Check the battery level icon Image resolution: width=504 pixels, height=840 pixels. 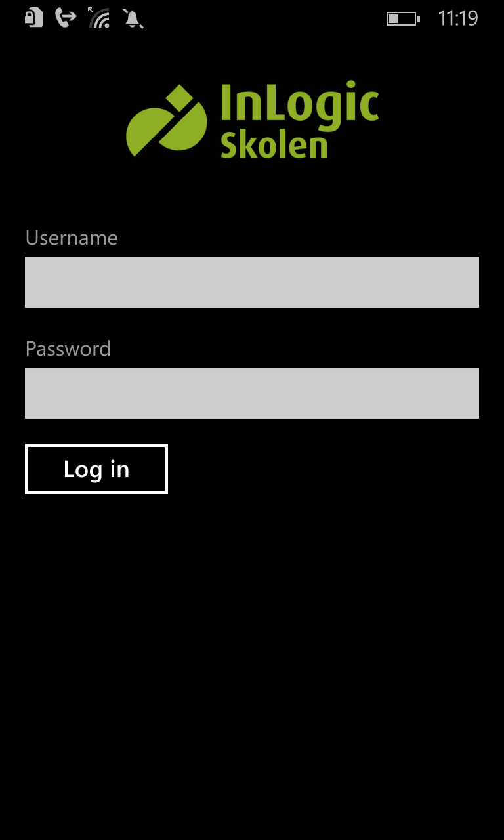(x=403, y=18)
